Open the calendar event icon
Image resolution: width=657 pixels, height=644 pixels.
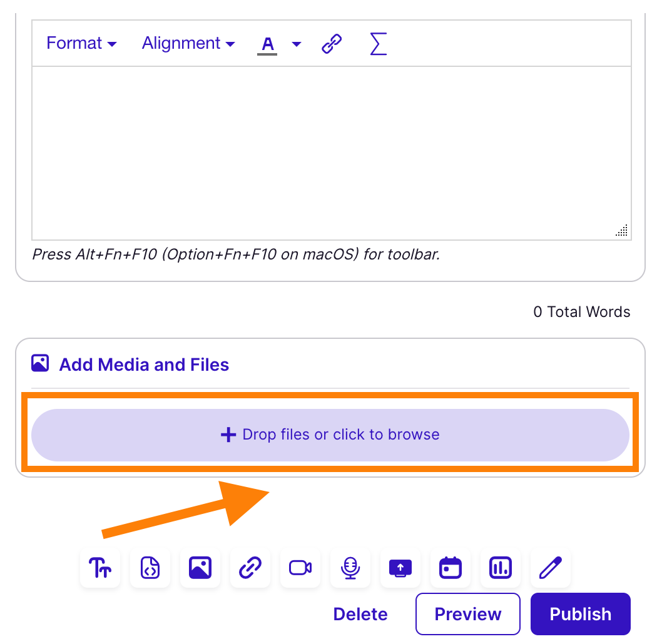451,568
